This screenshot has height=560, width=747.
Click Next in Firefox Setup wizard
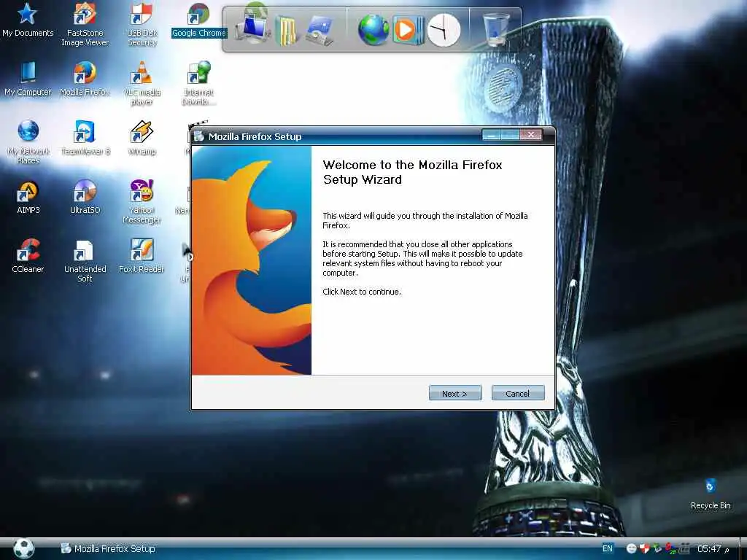455,393
